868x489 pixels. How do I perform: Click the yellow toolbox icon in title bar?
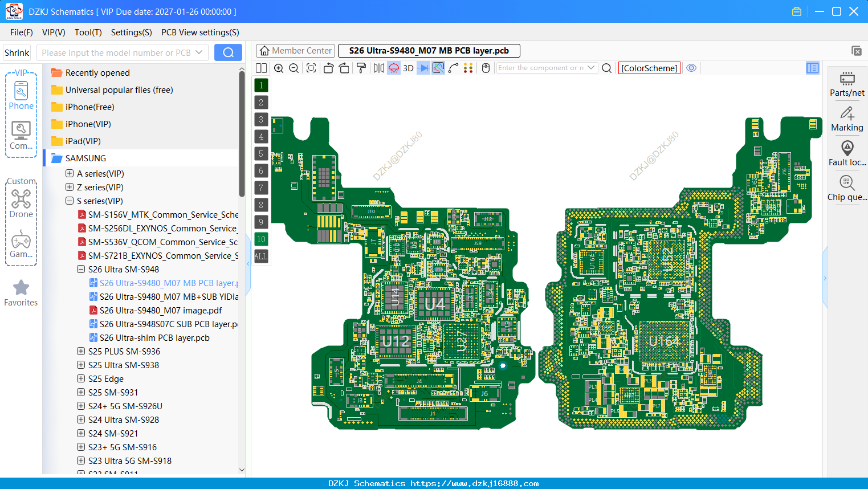point(797,11)
